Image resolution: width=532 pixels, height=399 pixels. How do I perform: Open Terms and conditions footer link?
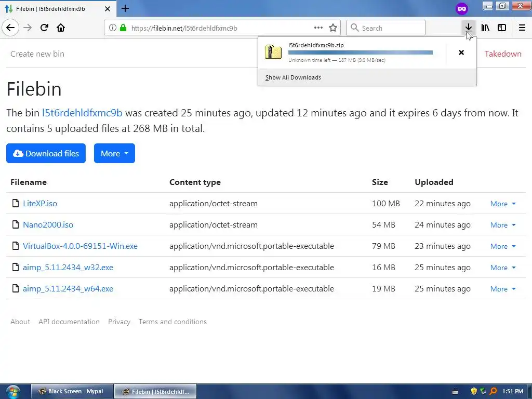(x=172, y=322)
